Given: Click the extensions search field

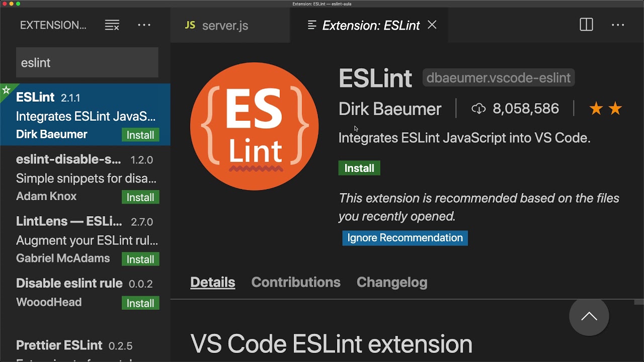Looking at the screenshot, I should coord(88,62).
